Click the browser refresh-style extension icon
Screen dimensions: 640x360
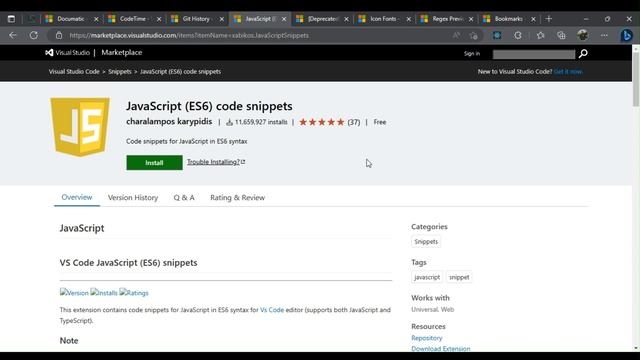tap(518, 36)
